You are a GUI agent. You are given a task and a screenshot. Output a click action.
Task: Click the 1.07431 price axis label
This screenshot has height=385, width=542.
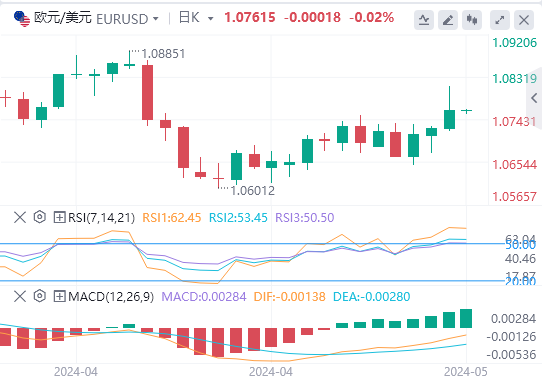point(514,122)
